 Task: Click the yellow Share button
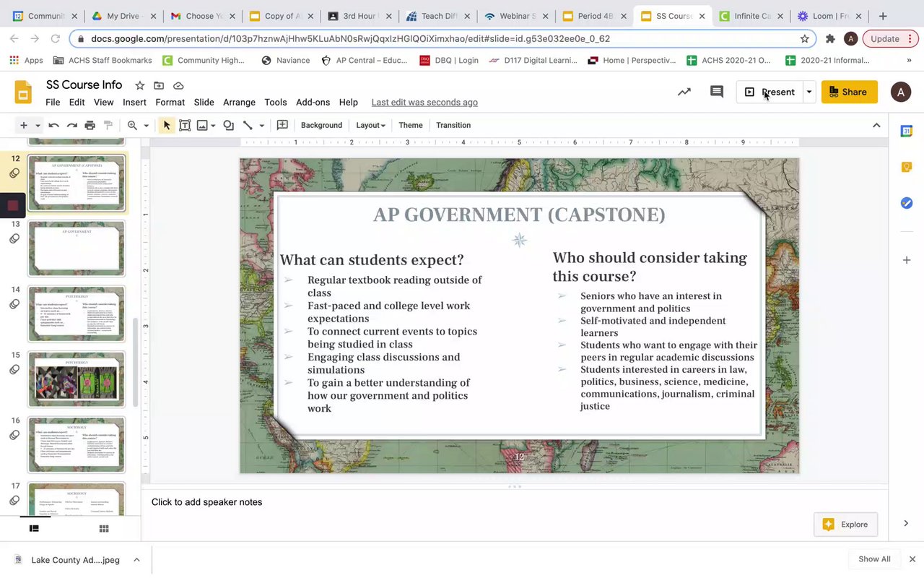849,92
